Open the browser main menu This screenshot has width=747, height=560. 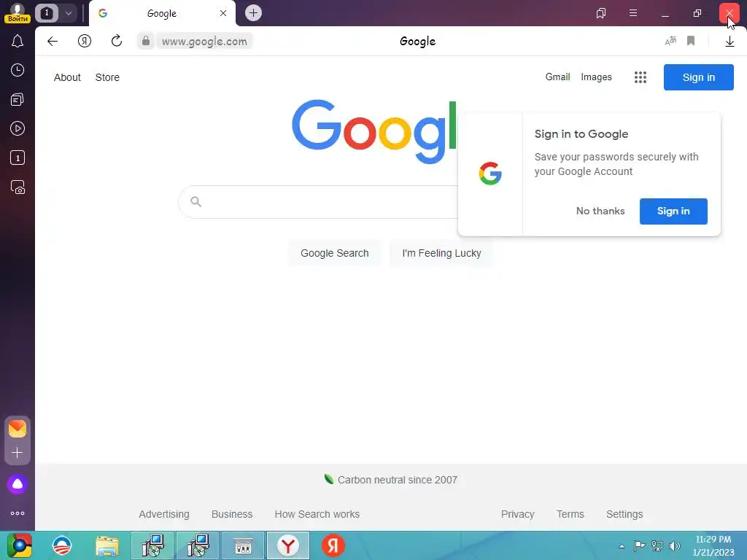point(633,13)
